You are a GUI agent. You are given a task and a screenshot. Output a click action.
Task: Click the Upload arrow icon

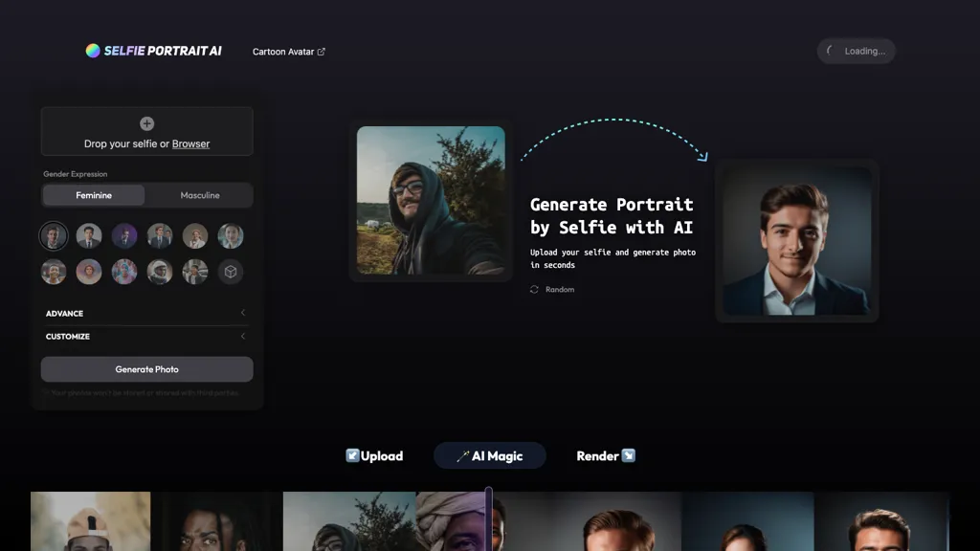tap(353, 455)
